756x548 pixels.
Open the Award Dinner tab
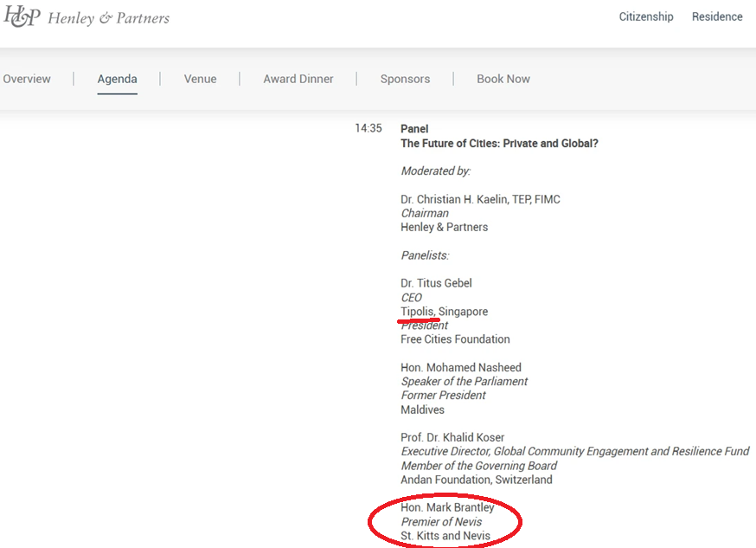pyautogui.click(x=298, y=79)
